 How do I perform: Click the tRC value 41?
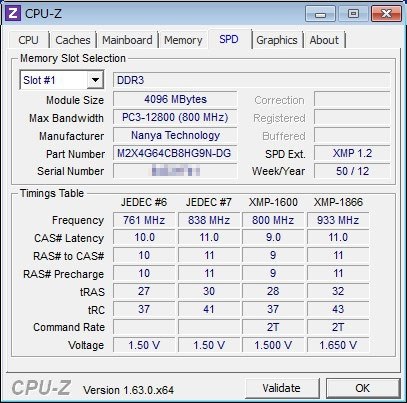209,309
